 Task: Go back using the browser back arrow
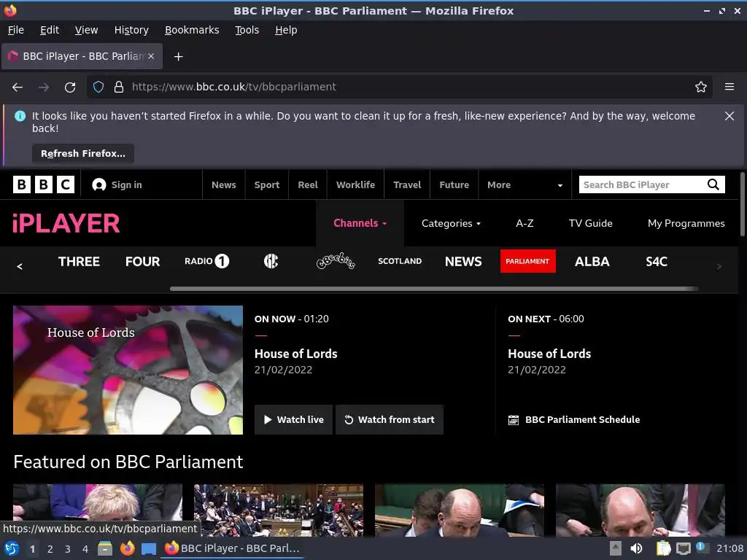pyautogui.click(x=18, y=87)
